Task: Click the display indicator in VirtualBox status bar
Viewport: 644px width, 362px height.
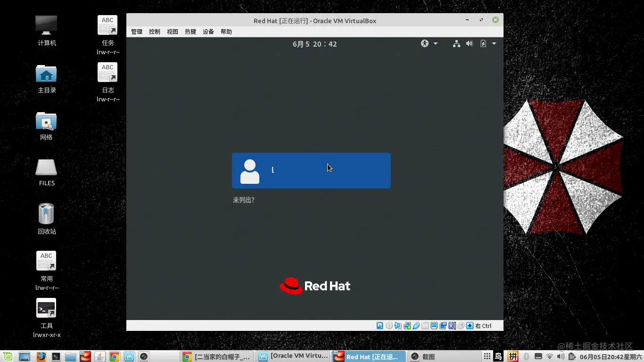Action: pyautogui.click(x=434, y=326)
